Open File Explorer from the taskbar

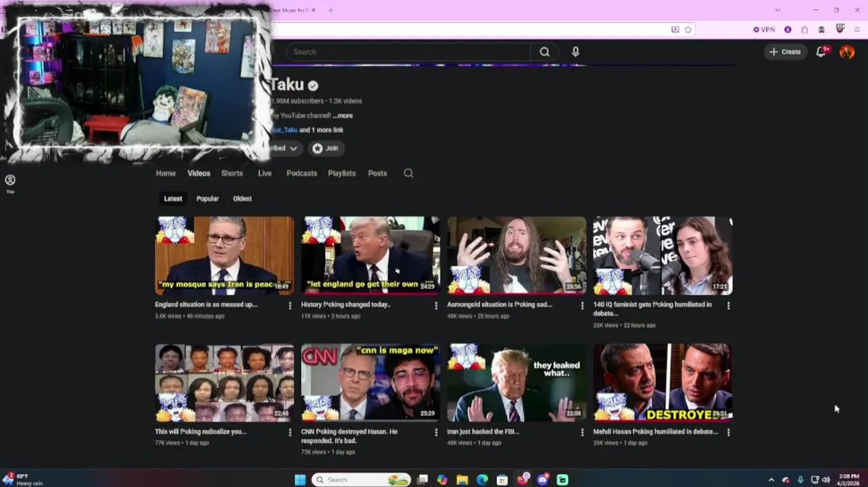click(x=462, y=480)
